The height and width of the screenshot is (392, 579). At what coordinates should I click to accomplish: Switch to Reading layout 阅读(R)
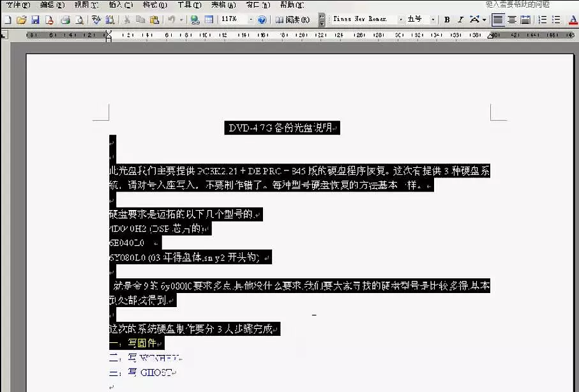[x=292, y=20]
